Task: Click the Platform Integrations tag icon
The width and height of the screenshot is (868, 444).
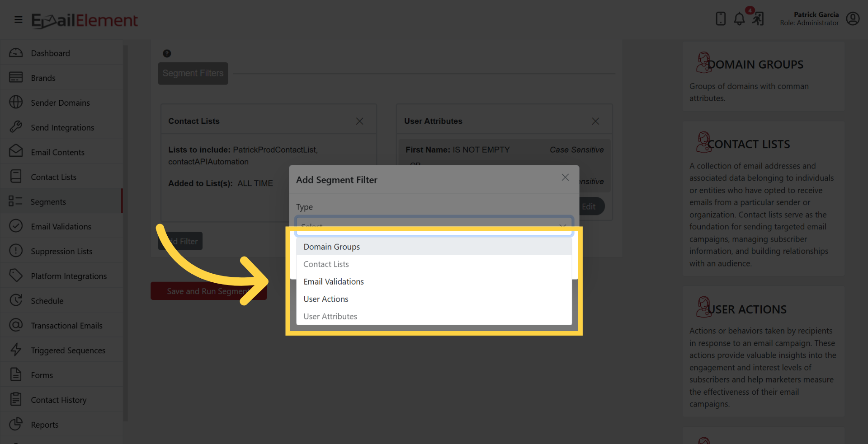Action: 16,276
